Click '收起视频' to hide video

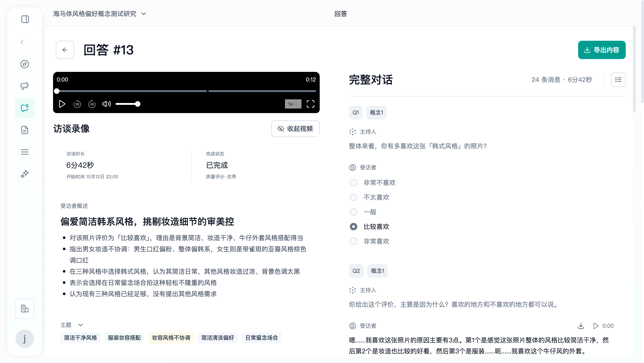[x=295, y=129]
